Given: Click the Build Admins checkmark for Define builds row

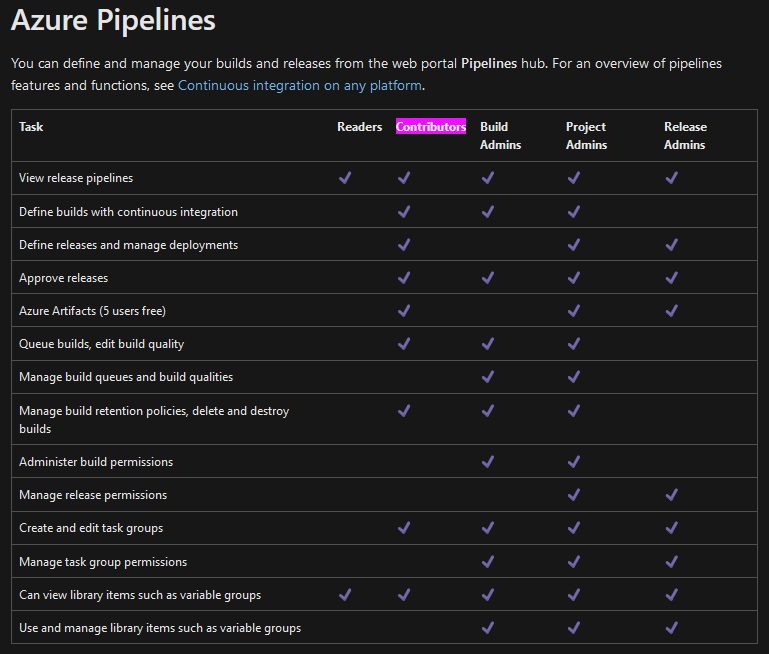Looking at the screenshot, I should coord(488,212).
